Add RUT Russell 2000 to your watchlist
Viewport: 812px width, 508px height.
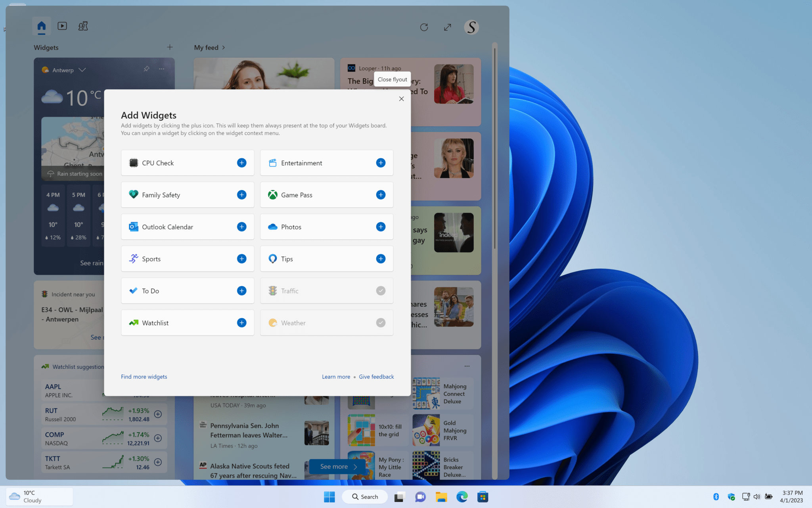(158, 414)
